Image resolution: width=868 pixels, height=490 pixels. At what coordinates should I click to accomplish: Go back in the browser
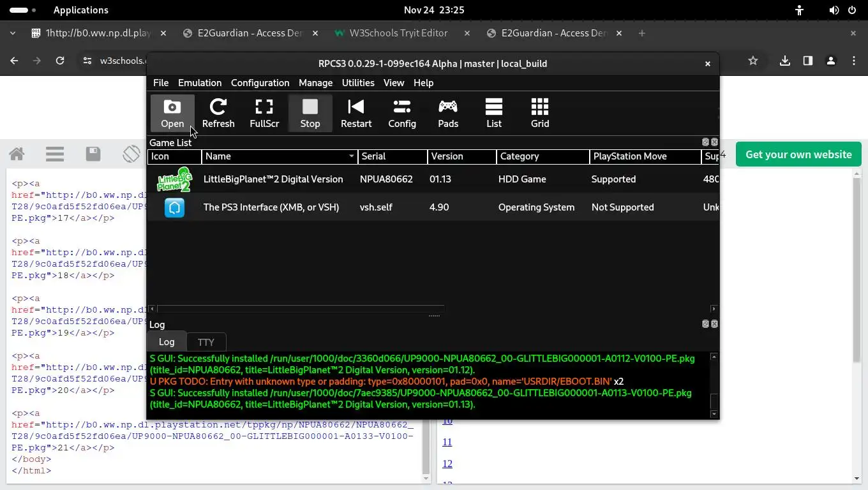pos(14,61)
